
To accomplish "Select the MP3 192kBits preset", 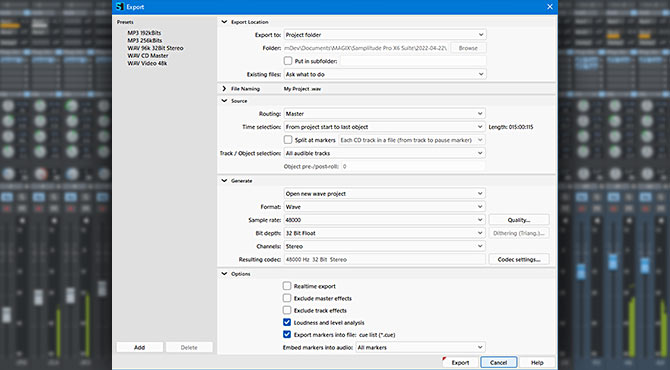I will (x=144, y=33).
